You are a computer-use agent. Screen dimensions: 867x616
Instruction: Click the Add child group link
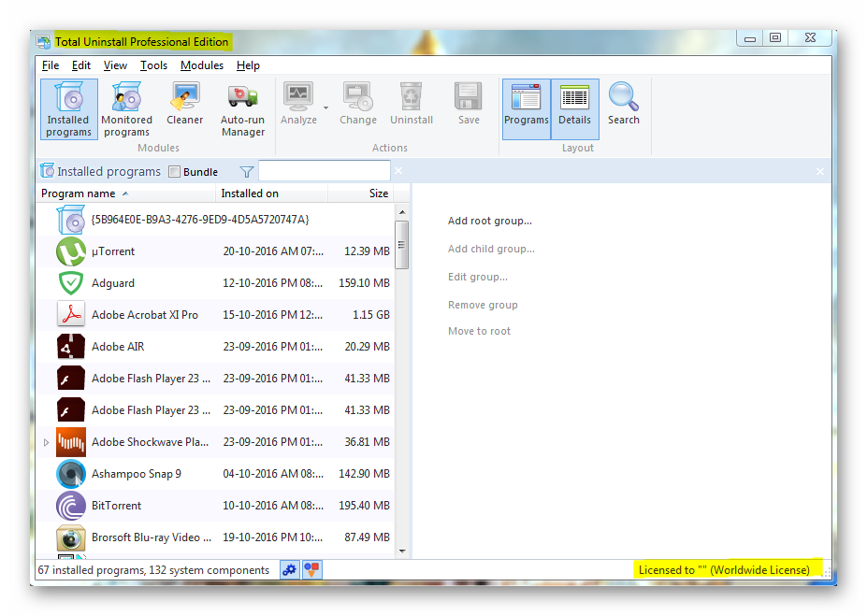491,249
